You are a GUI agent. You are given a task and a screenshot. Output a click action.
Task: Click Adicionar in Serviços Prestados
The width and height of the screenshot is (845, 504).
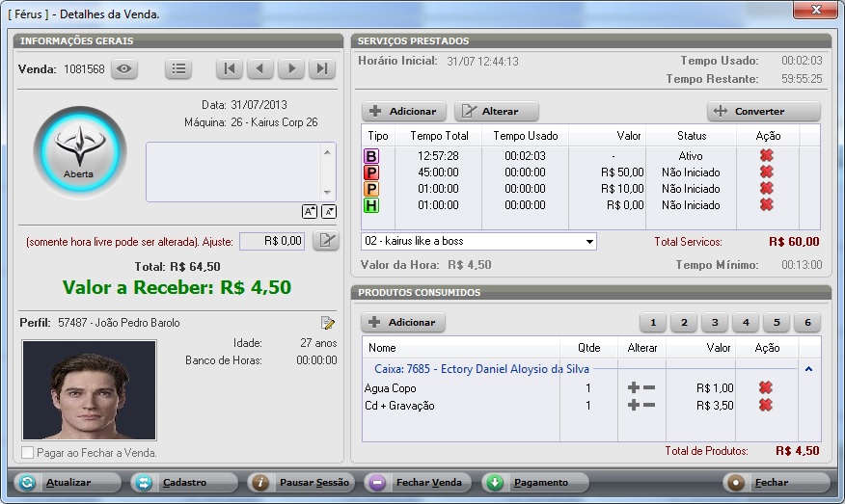[x=403, y=112]
